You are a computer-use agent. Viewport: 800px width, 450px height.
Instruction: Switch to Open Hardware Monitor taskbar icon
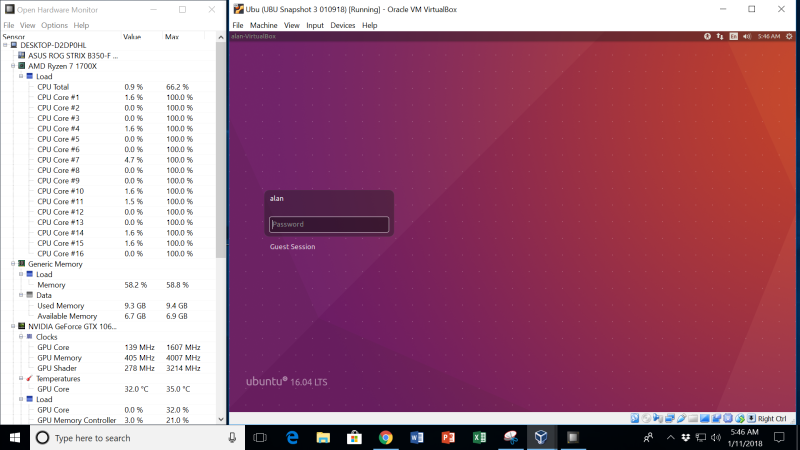(572, 438)
